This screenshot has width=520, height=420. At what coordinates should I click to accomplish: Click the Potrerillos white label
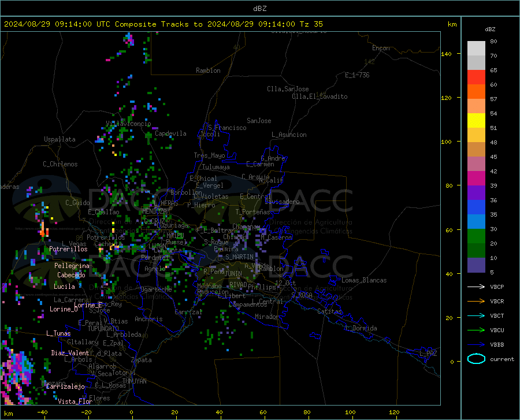[68, 249]
